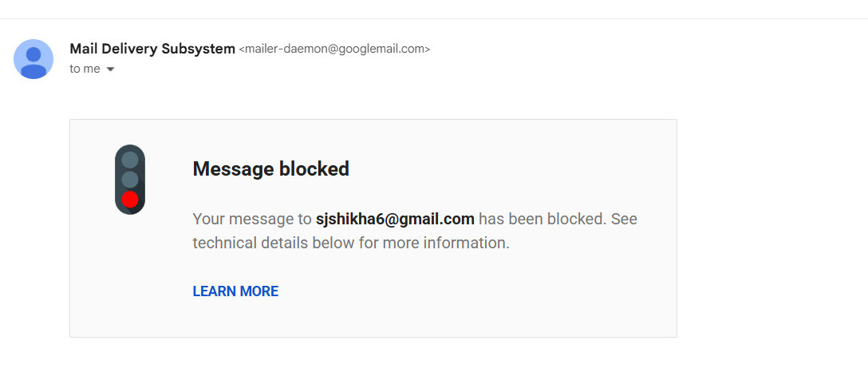Click the sjshikha6@gmail.com recipient address
Image resolution: width=868 pixels, height=384 pixels.
click(395, 219)
